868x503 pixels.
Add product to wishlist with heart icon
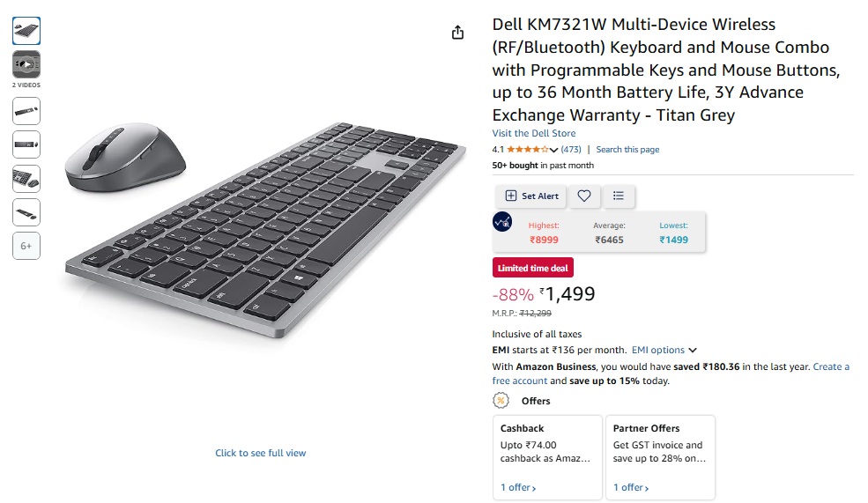584,196
